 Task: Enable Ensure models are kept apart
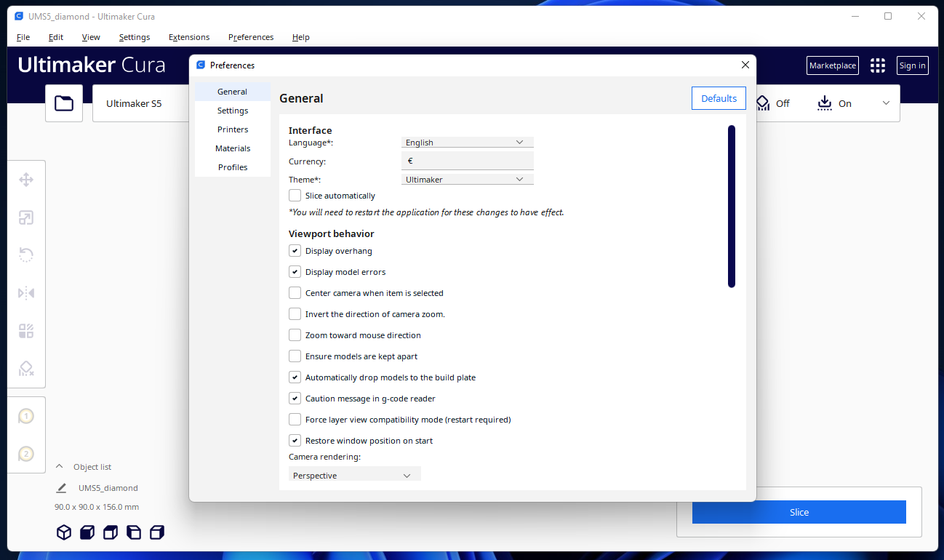tap(295, 356)
